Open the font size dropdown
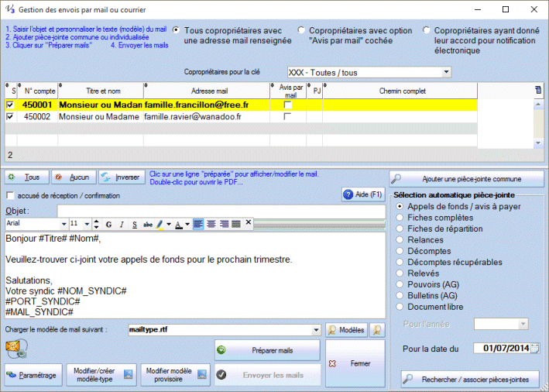Screen dimensions: 549x392 85,224
